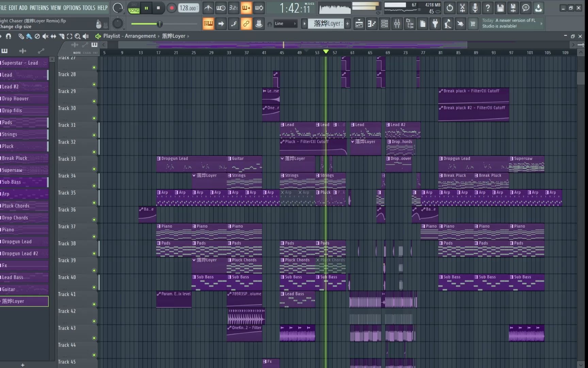
Task: Mute Track 28 with its green dot
Action: click(94, 85)
